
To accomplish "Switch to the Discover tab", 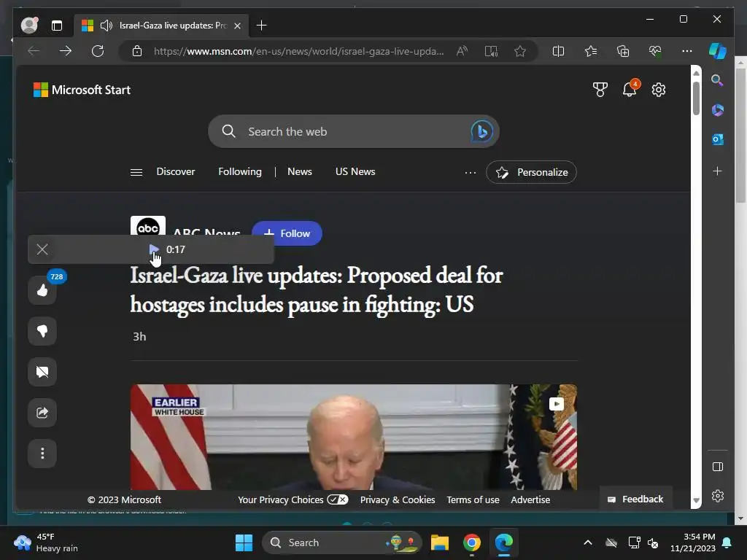I will point(175,171).
